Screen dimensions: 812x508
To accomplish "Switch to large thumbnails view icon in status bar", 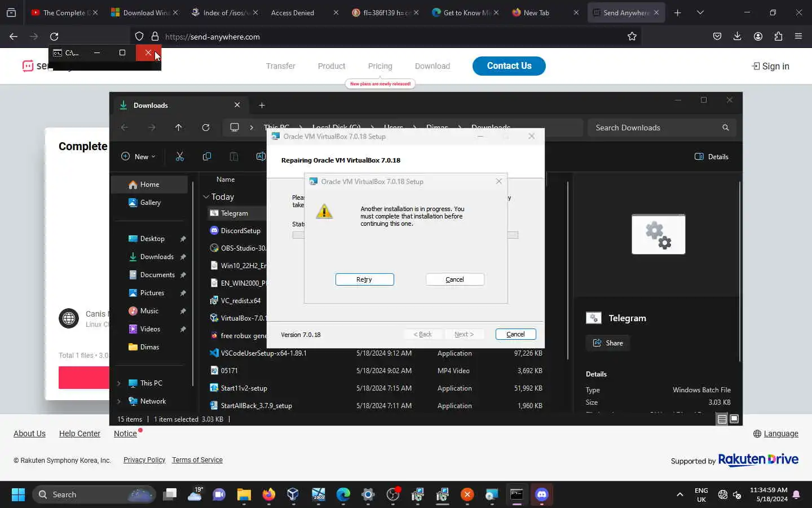I will point(734,419).
